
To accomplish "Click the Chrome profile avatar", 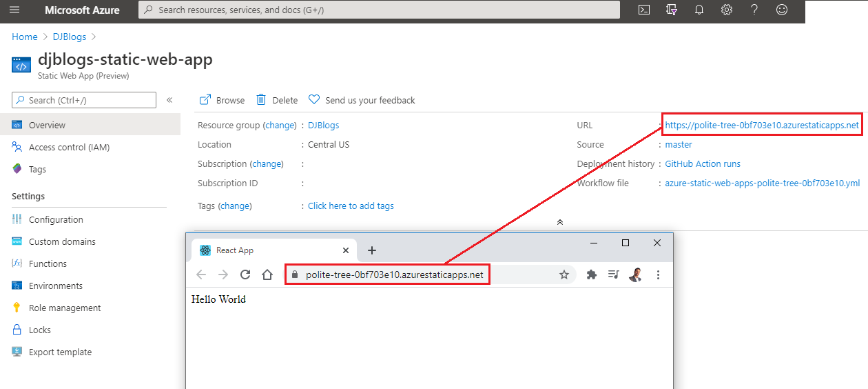I will pyautogui.click(x=636, y=275).
